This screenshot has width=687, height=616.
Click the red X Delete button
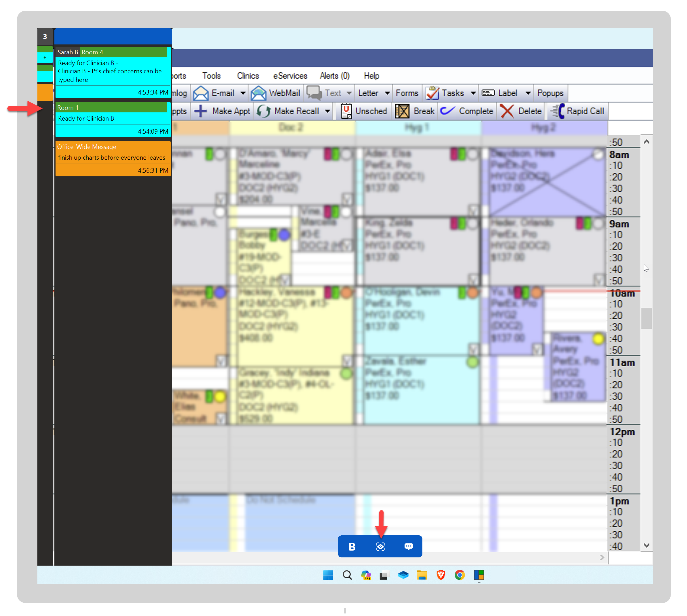(521, 111)
